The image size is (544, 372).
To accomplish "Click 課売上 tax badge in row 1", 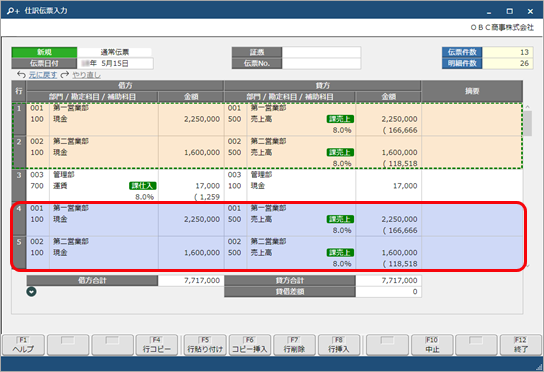I will (340, 119).
